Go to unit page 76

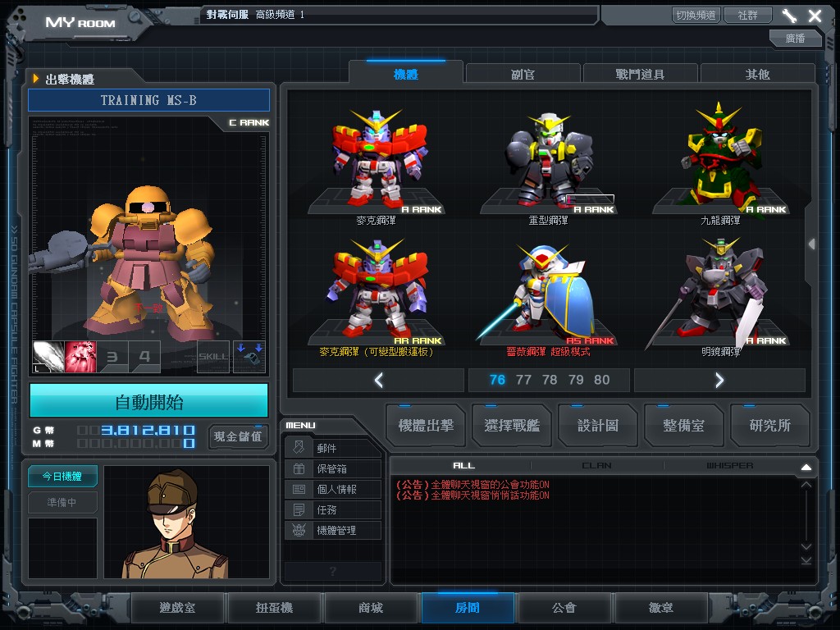click(497, 380)
